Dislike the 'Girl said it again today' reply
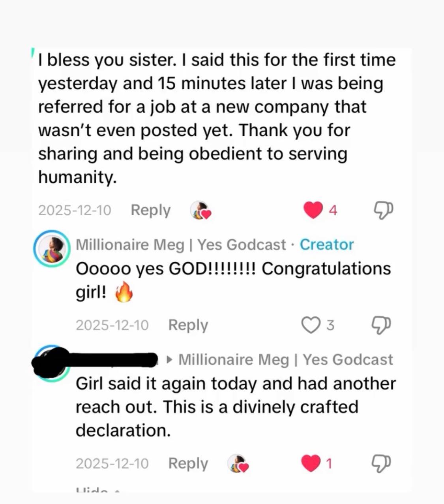The image size is (444, 504). 382,463
